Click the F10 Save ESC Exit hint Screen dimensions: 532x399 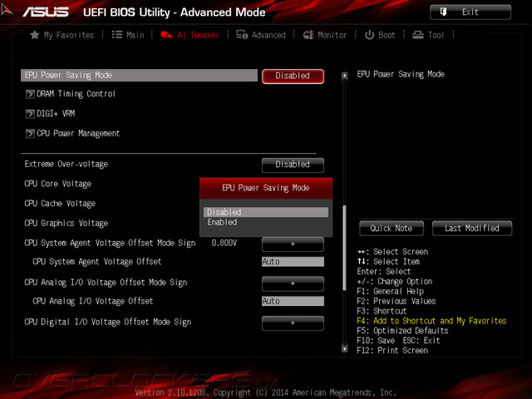tap(398, 341)
